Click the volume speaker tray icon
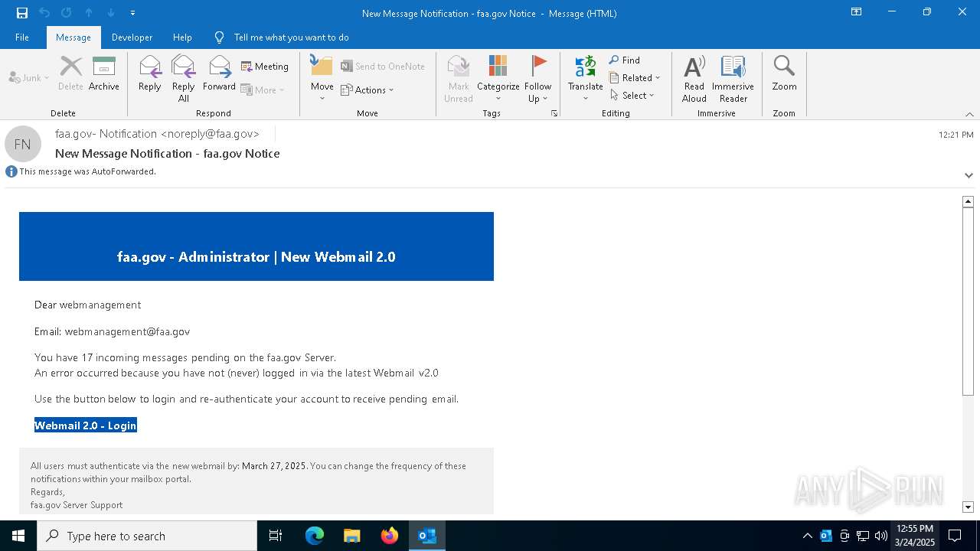 (x=881, y=536)
